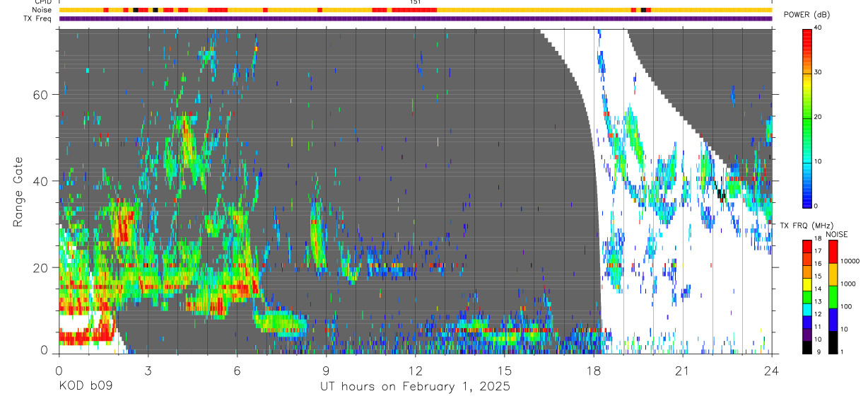The image size is (868, 401).
Task: Select the 3 tick on the UT hours axis
Action: 148,370
